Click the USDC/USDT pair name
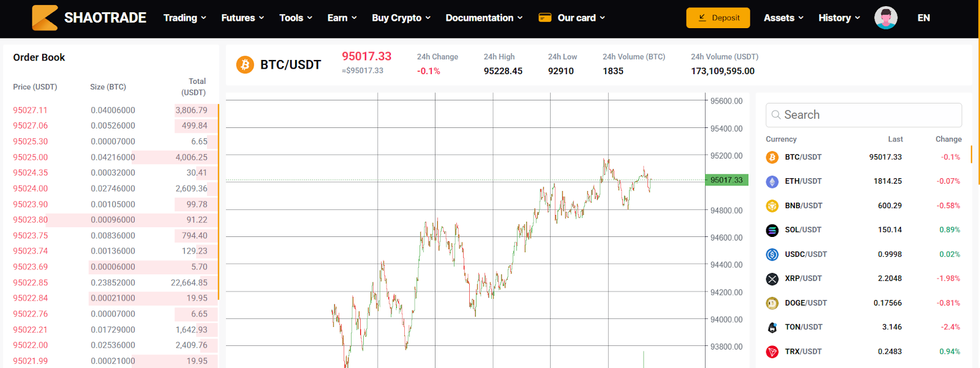 tap(806, 254)
